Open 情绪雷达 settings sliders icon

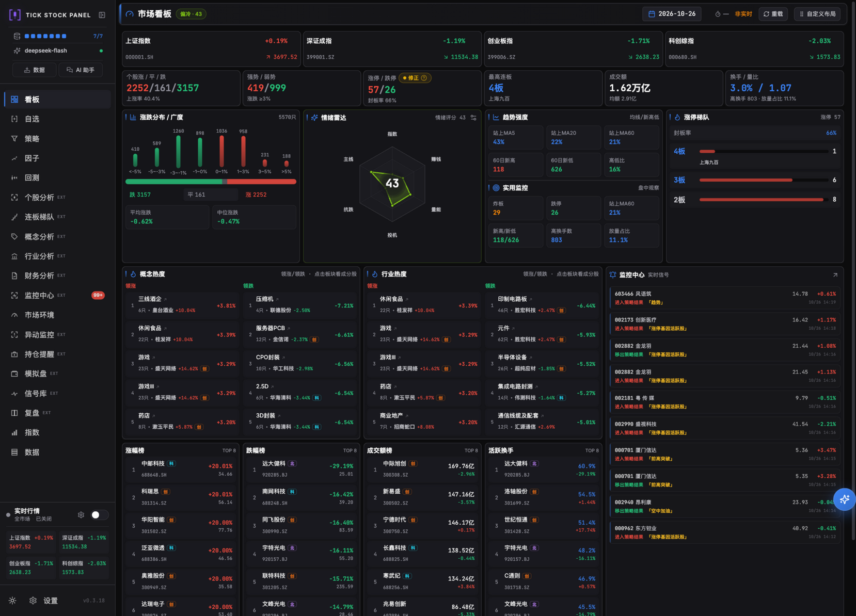(x=473, y=118)
